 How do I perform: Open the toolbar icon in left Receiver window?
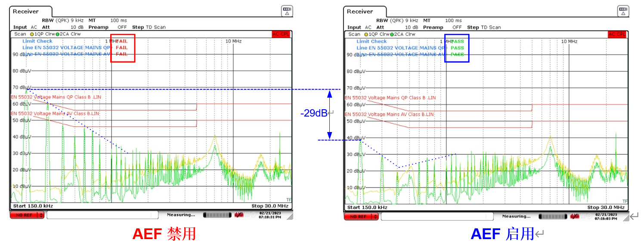287,12
